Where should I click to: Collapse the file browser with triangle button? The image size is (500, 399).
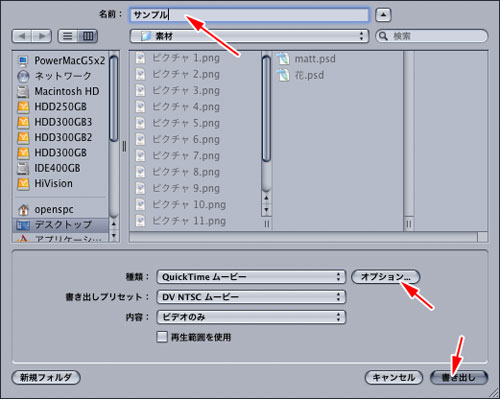(383, 15)
